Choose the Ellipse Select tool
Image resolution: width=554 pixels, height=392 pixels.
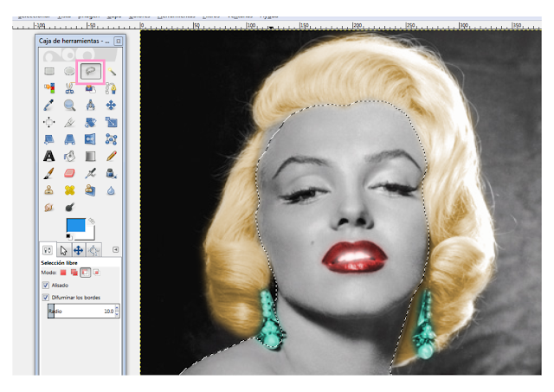pyautogui.click(x=69, y=71)
